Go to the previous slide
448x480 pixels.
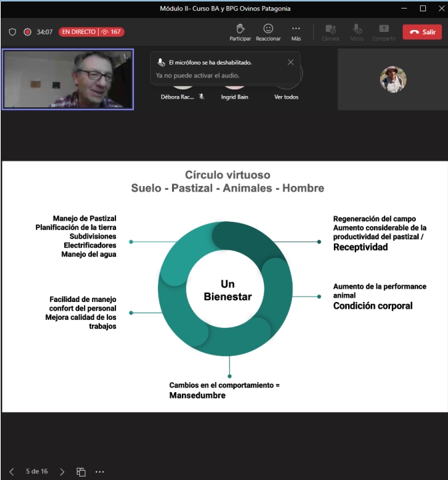point(11,471)
